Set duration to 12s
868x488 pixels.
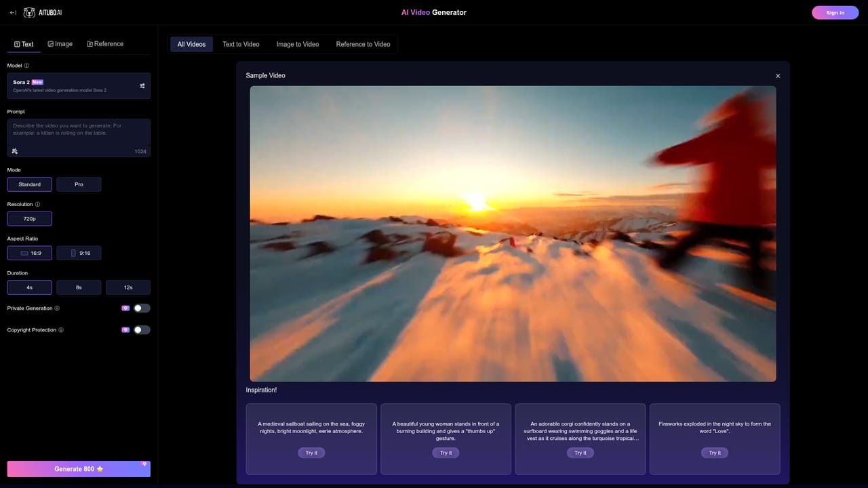tap(128, 287)
